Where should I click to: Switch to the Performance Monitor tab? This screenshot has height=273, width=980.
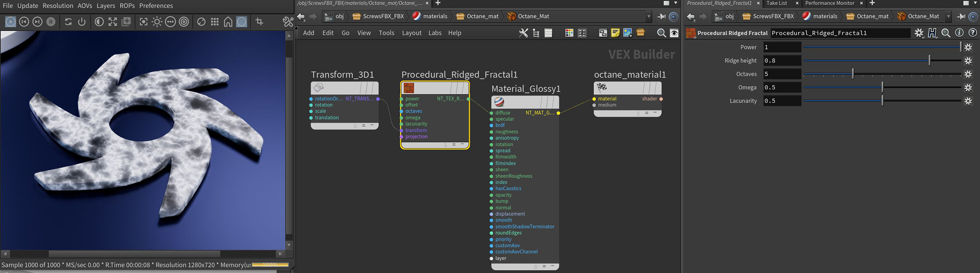[829, 3]
